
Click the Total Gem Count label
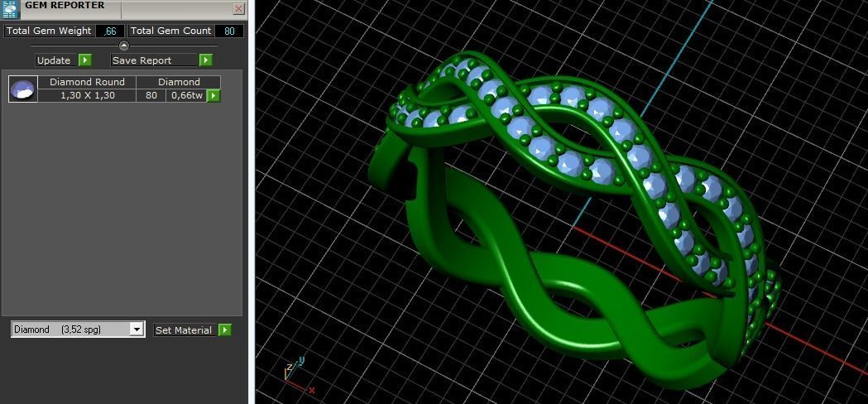point(170,31)
